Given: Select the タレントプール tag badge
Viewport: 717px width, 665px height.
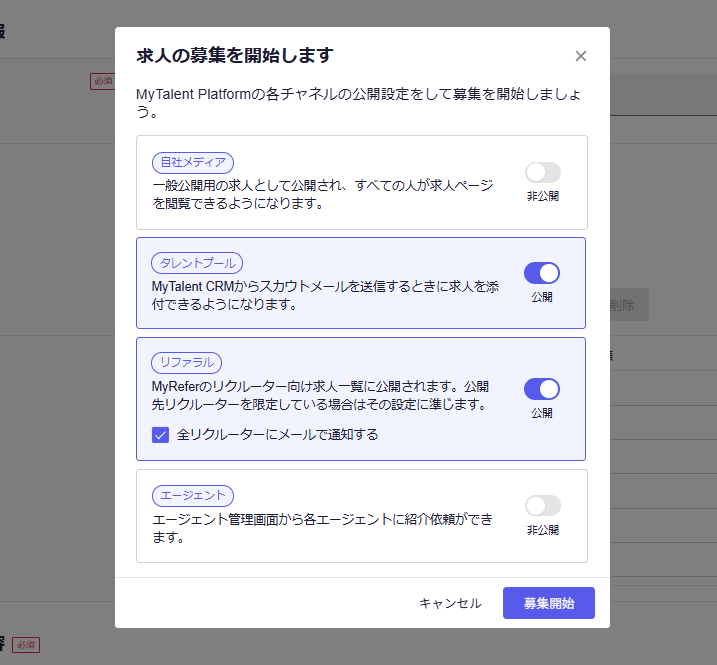Looking at the screenshot, I should tap(197, 263).
